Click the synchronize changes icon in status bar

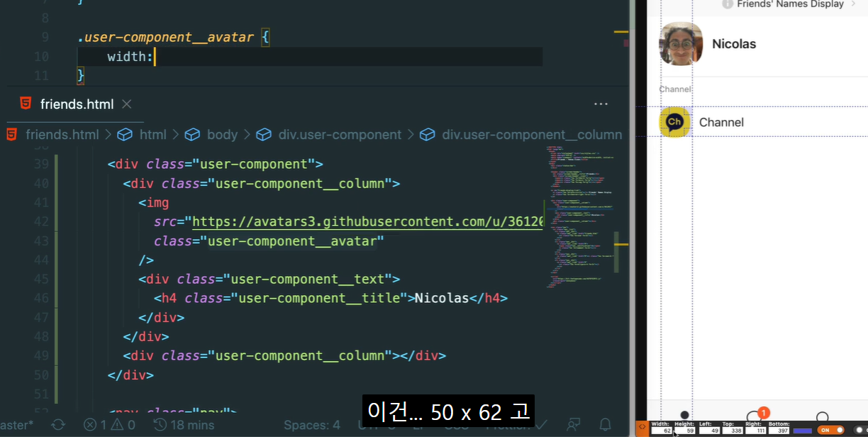pyautogui.click(x=58, y=425)
